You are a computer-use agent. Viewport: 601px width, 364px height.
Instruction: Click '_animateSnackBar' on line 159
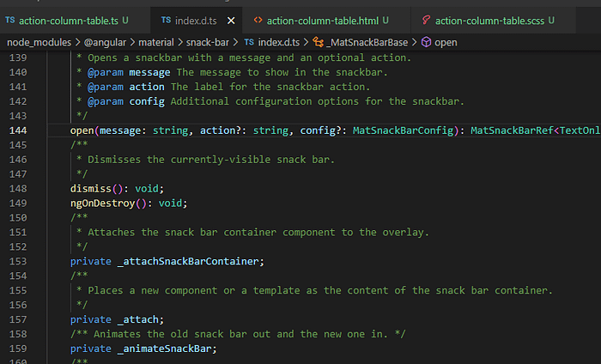[x=165, y=349]
